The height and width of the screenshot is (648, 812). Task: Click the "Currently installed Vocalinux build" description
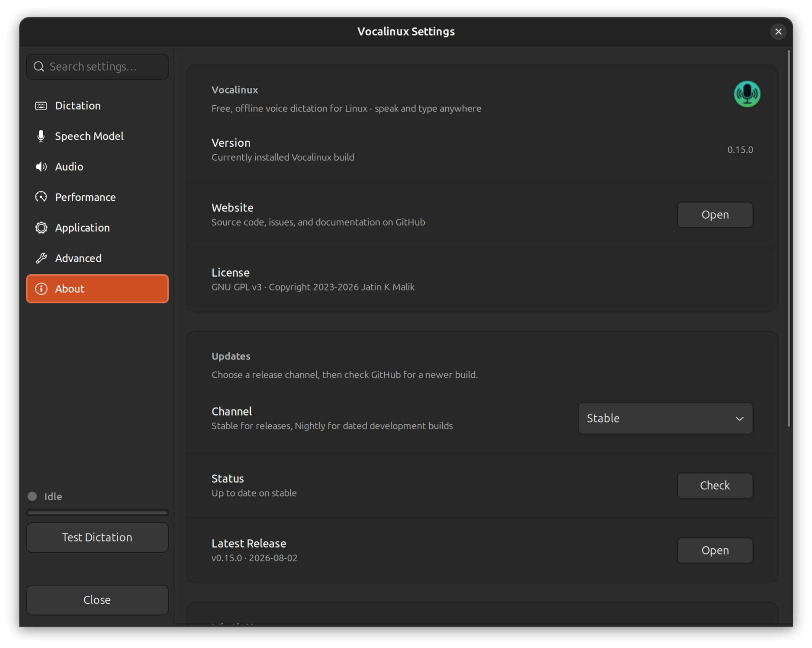283,157
